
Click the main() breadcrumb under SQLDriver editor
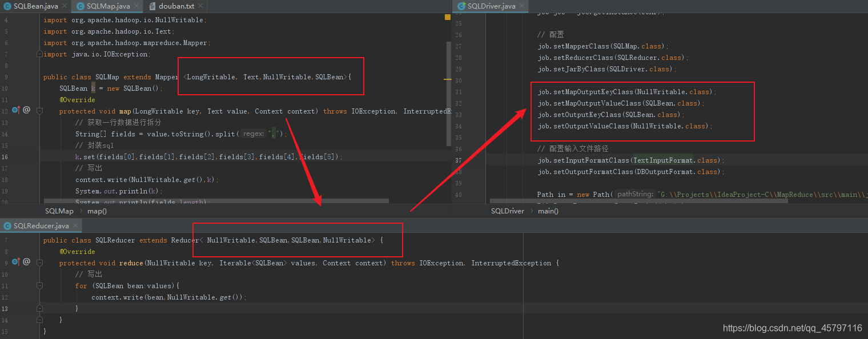pos(547,211)
